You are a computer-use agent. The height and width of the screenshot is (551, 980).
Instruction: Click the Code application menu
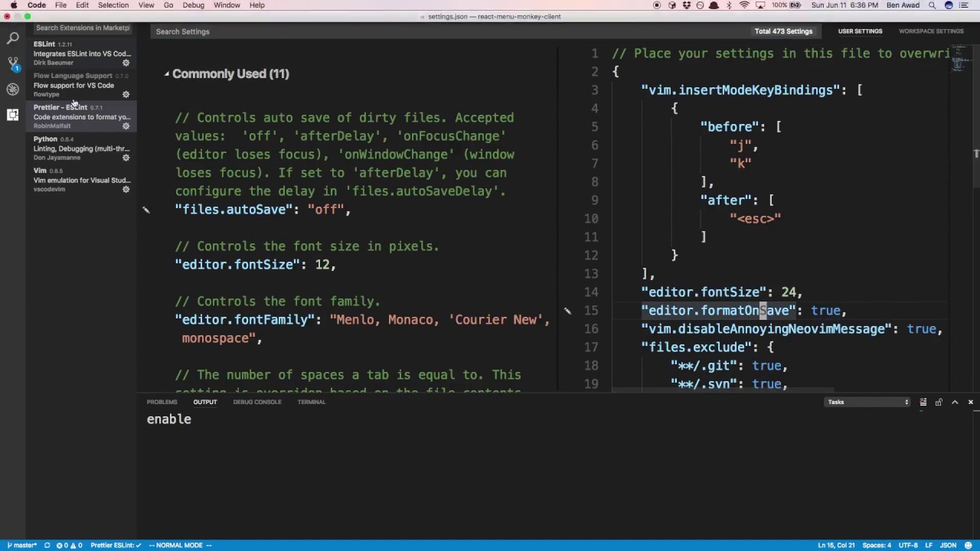pyautogui.click(x=37, y=5)
